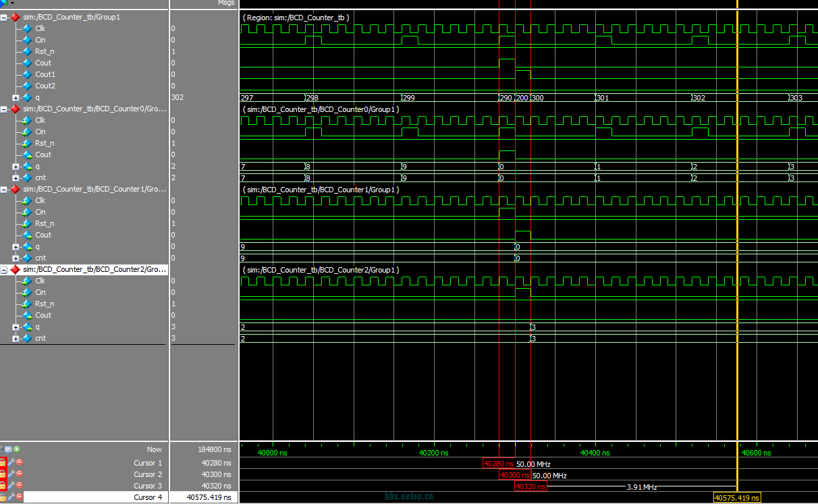818x504 pixels.
Task: Open Cursor 2 properties wrench icon
Action: (x=11, y=474)
